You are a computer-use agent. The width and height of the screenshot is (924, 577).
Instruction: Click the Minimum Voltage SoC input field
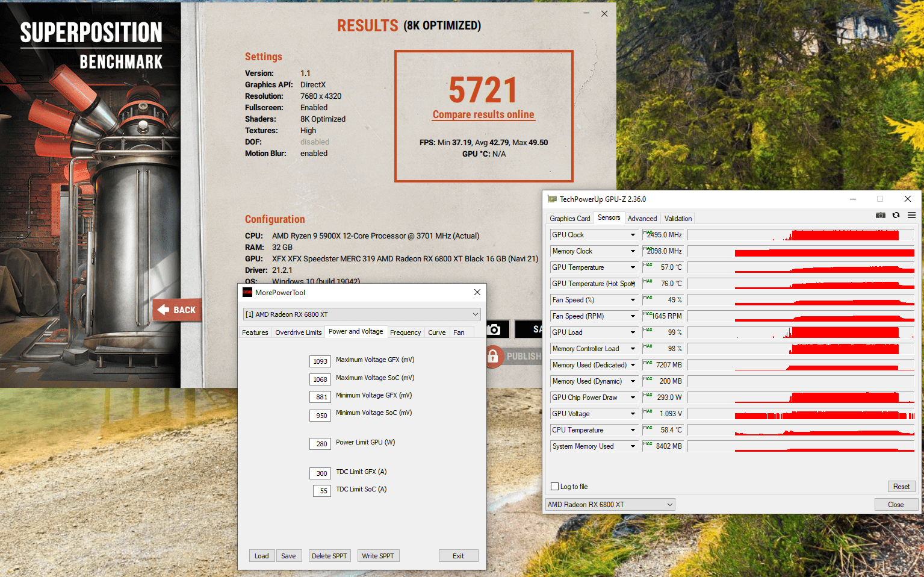(x=320, y=416)
